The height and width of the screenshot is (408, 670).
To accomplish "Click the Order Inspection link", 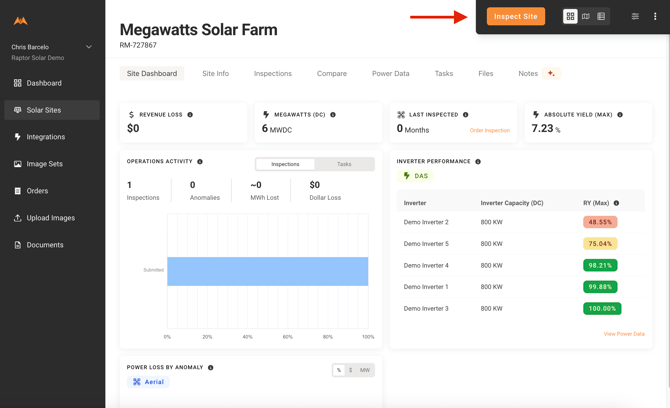I will click(490, 130).
